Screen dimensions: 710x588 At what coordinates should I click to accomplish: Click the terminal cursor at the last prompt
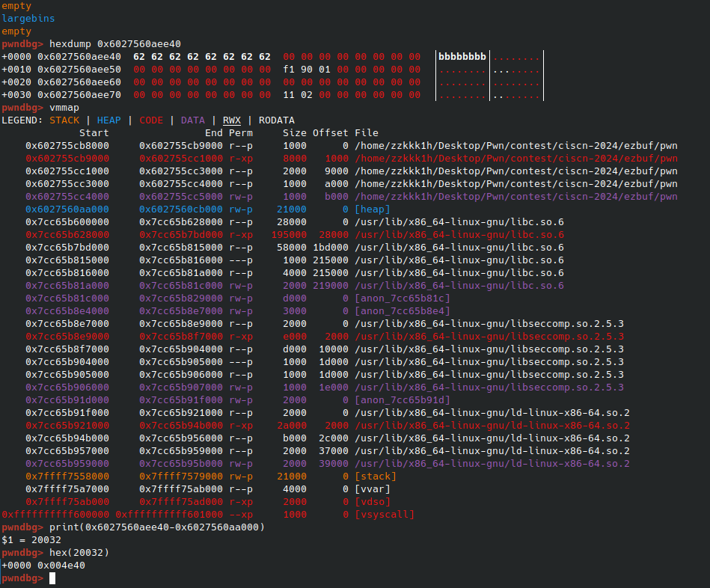(x=52, y=578)
